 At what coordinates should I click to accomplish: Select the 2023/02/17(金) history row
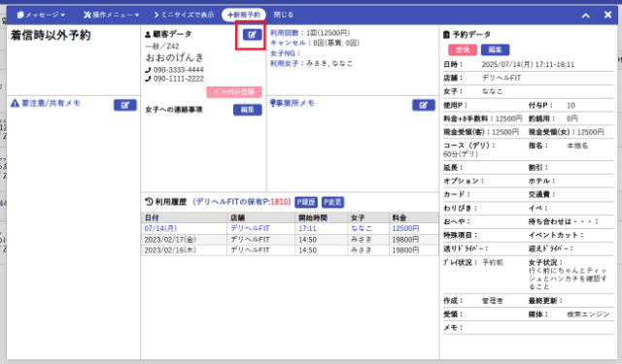[290, 240]
